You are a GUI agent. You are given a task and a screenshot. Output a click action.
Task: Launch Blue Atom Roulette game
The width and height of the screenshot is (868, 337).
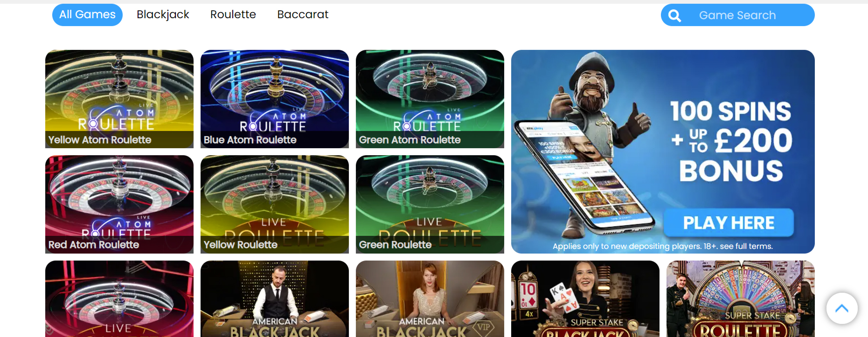275,99
